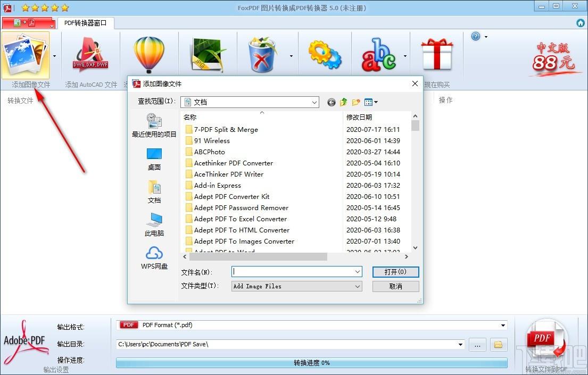The image size is (588, 375).
Task: Select Recent Items in dialog sidebar
Action: pyautogui.click(x=154, y=125)
